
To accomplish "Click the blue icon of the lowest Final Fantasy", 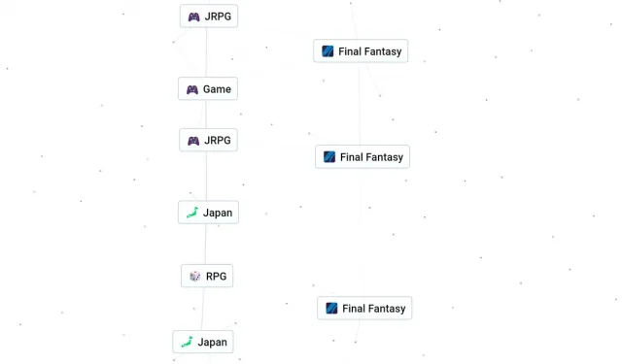I will click(x=331, y=308).
